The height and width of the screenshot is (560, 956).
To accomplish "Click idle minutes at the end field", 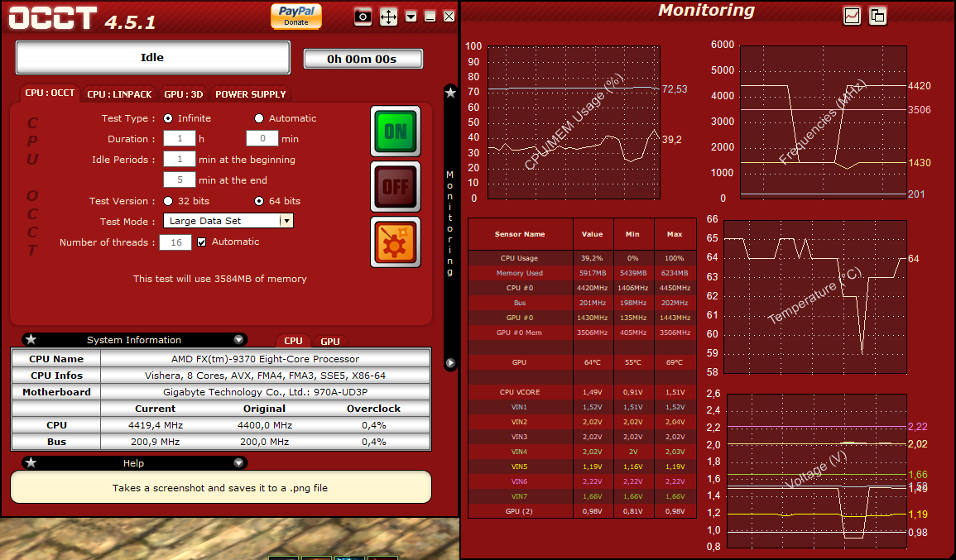I will coord(180,179).
